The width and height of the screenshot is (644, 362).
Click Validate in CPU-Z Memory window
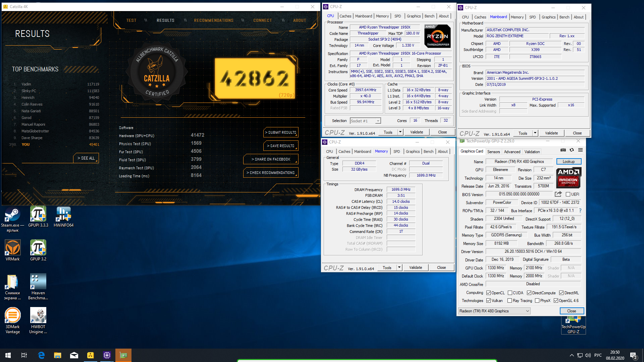point(416,267)
